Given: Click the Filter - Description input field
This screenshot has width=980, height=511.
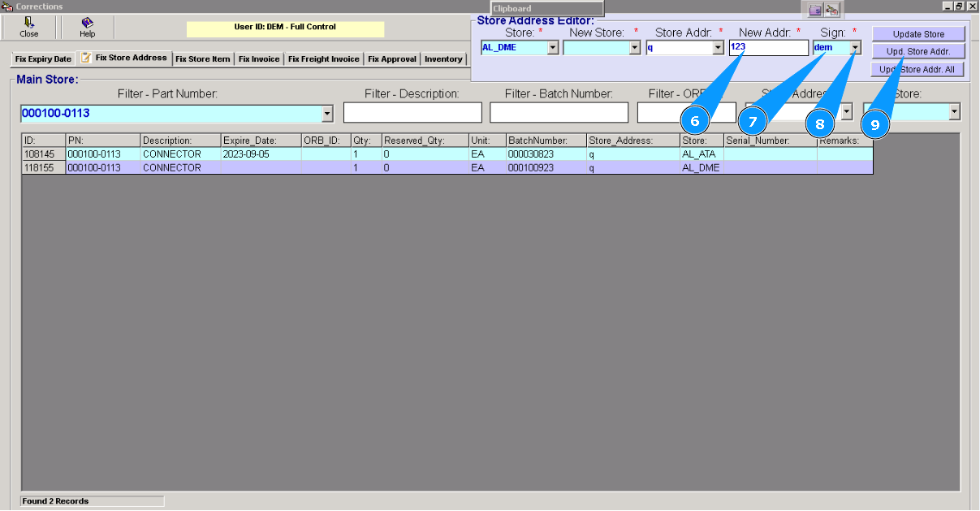Looking at the screenshot, I should click(412, 112).
